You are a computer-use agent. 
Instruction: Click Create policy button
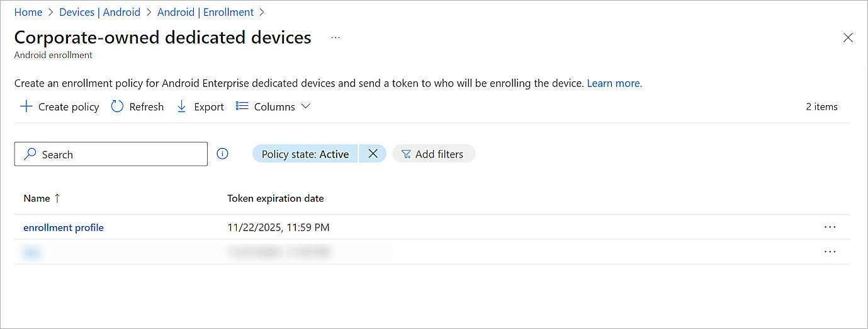(60, 107)
